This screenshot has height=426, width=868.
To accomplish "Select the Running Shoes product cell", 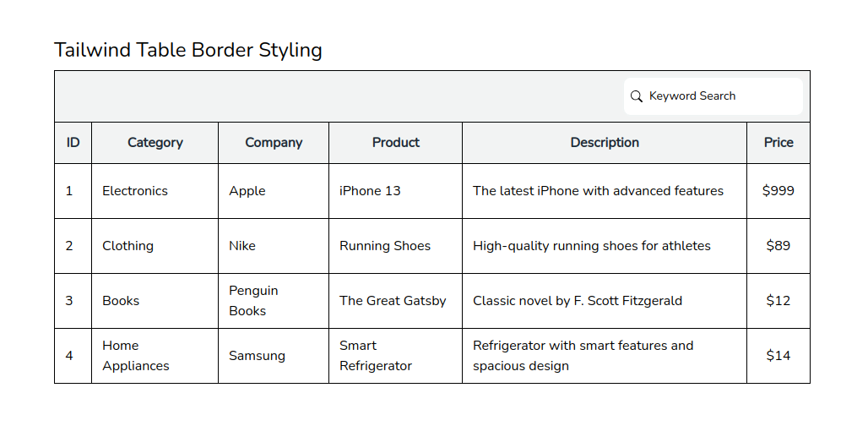I will click(x=385, y=246).
